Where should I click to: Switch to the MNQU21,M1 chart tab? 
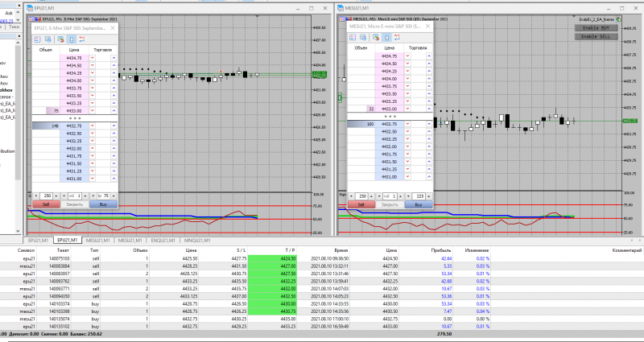[197, 240]
